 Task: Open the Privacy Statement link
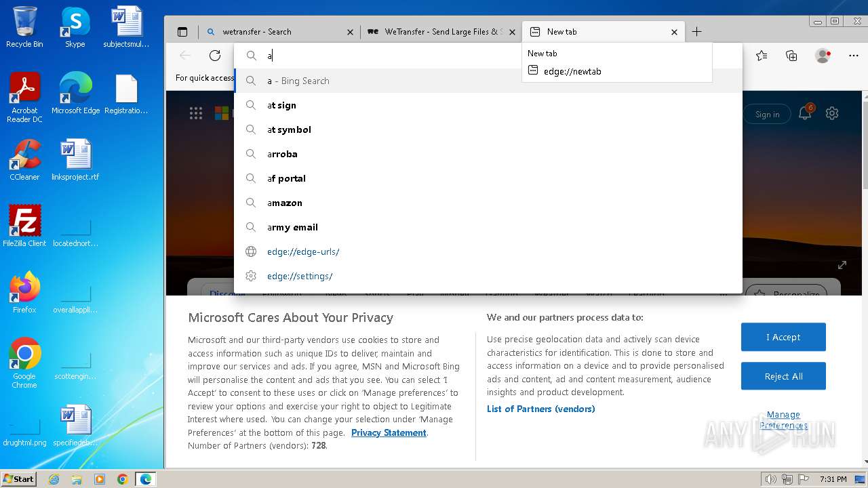(x=389, y=432)
